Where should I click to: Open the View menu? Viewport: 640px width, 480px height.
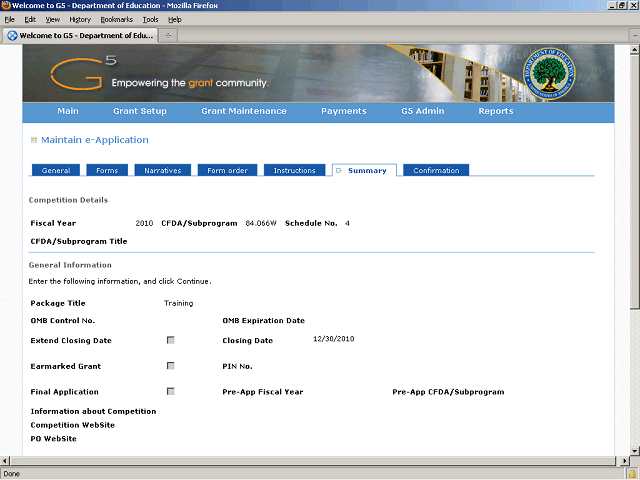click(x=53, y=20)
